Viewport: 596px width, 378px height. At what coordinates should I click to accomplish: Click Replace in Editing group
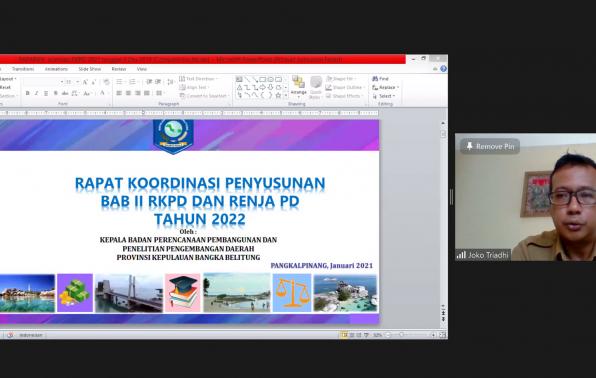click(x=385, y=87)
